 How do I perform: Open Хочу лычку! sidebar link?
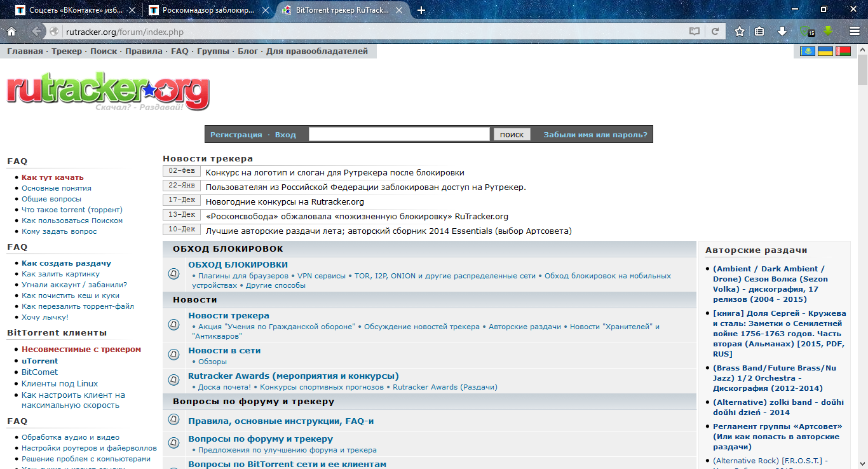[45, 317]
